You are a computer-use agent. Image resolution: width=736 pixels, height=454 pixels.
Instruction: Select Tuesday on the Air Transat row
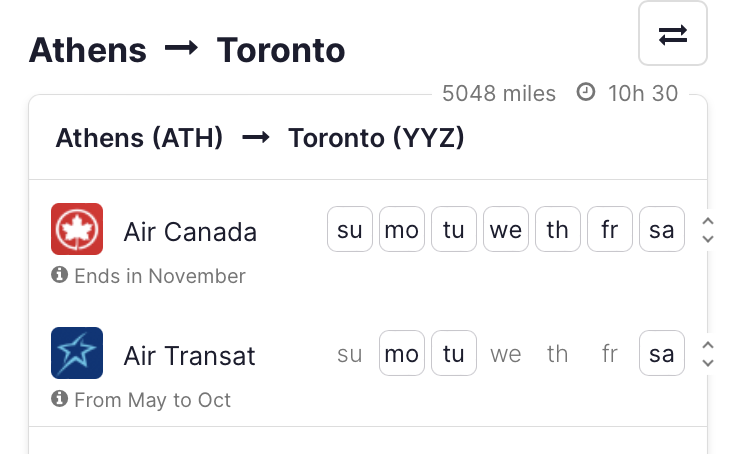click(x=454, y=354)
